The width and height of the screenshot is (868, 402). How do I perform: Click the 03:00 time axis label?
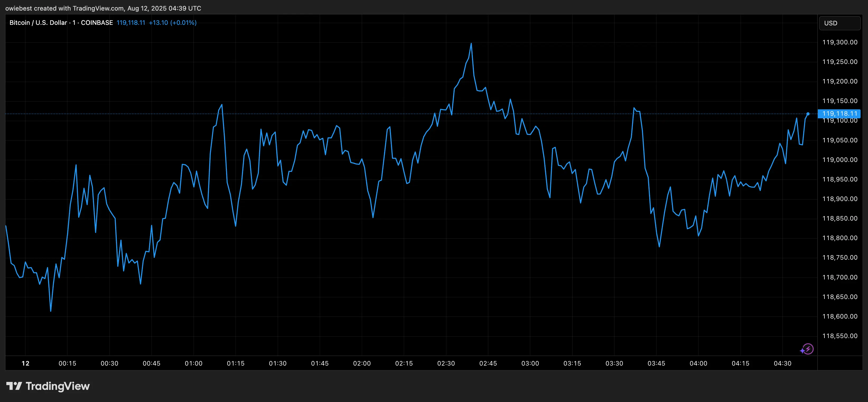pyautogui.click(x=530, y=363)
